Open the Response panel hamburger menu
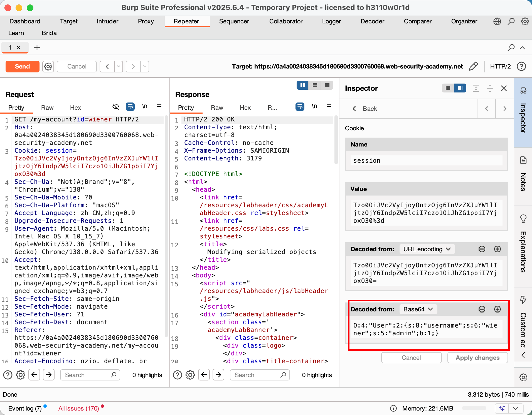Image resolution: width=532 pixels, height=415 pixels. point(329,106)
